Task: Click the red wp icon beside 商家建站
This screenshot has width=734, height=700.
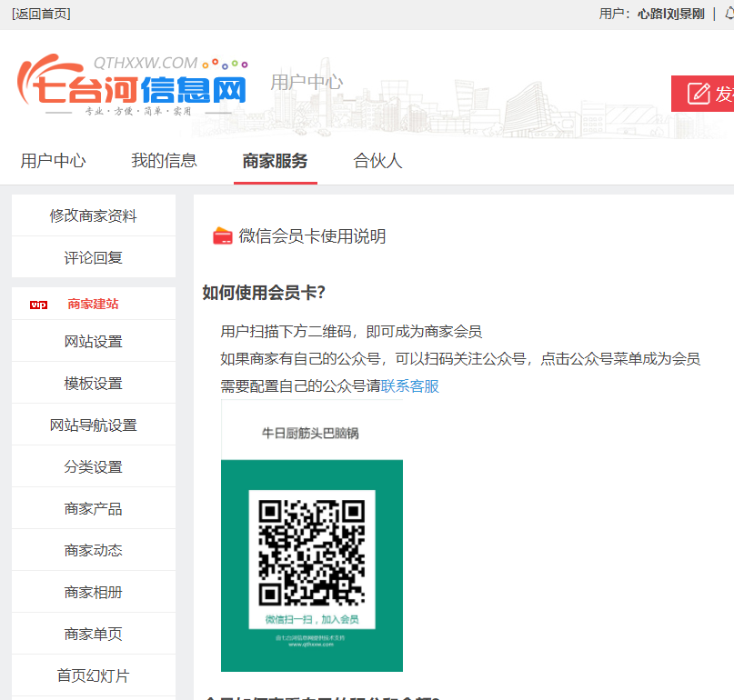Action: click(x=38, y=305)
